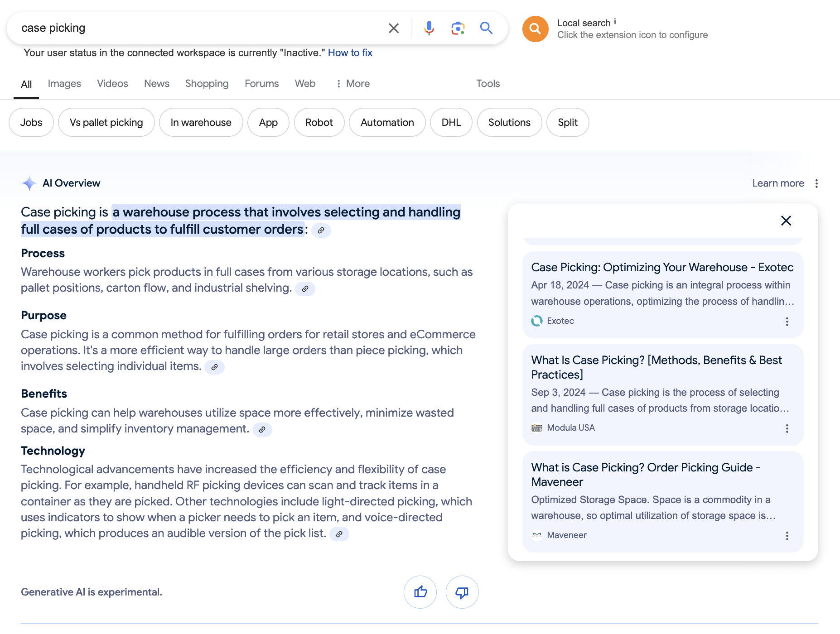Clear the search box with the X icon
The width and height of the screenshot is (840, 634).
pos(394,28)
